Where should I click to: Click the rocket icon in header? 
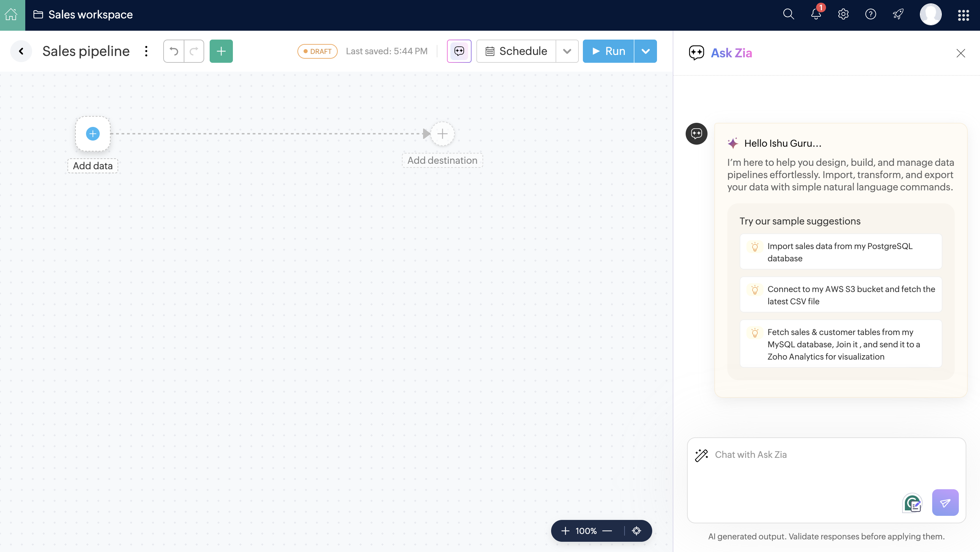[x=898, y=14]
